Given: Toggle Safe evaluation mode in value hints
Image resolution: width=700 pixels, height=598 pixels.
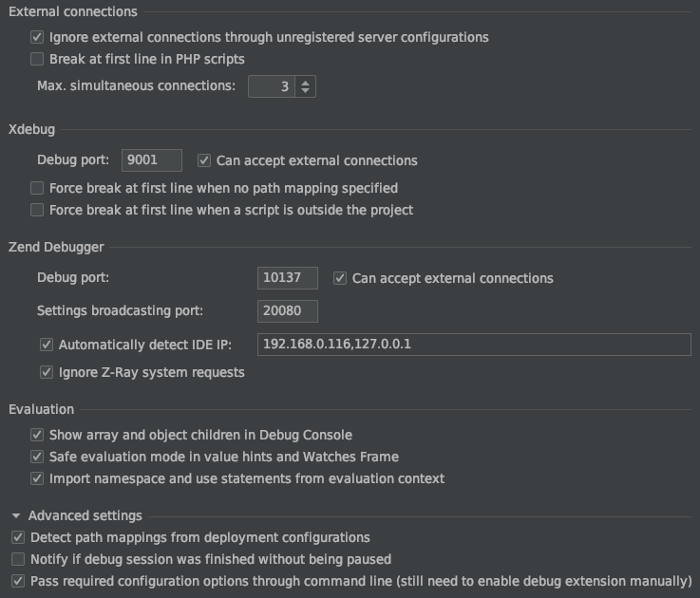Looking at the screenshot, I should click(37, 457).
